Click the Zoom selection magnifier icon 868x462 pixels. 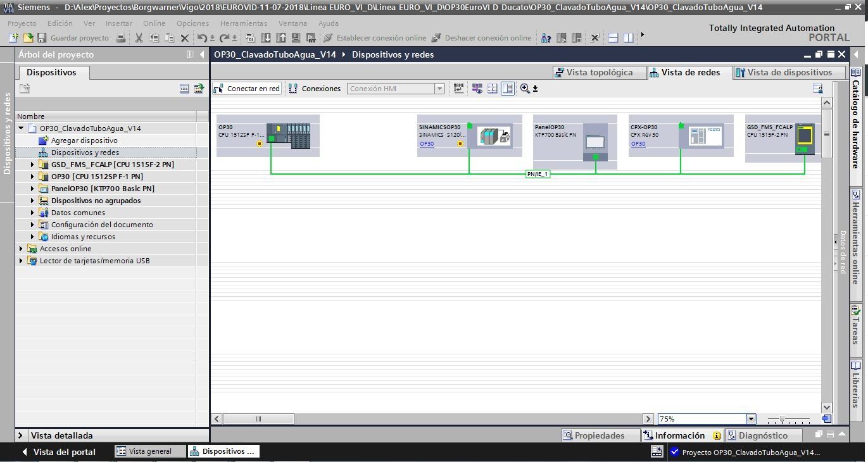click(525, 89)
